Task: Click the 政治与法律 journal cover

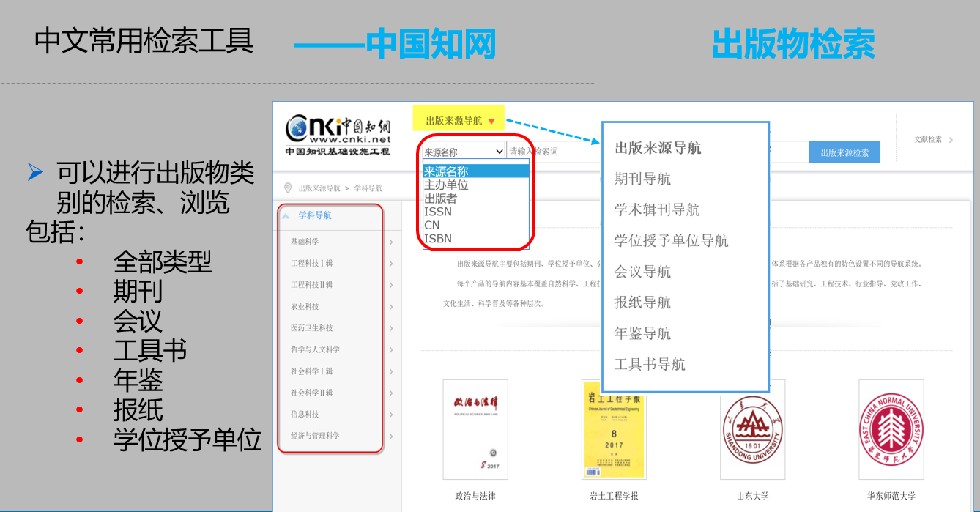Action: (x=475, y=432)
